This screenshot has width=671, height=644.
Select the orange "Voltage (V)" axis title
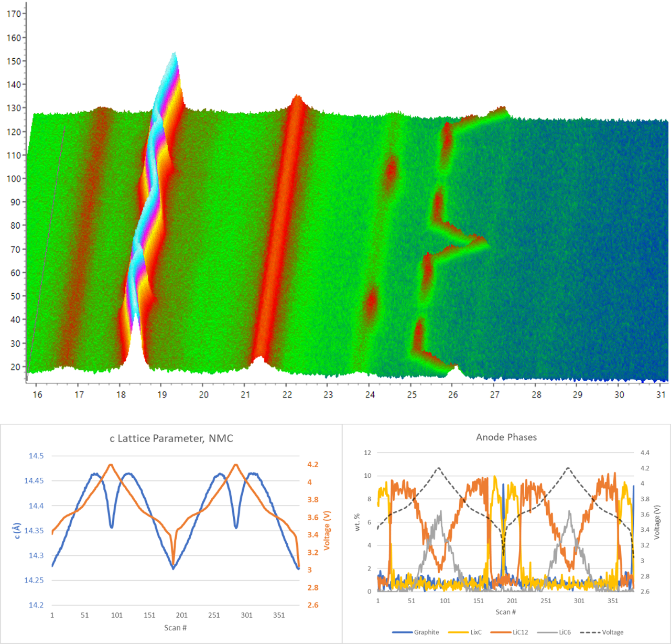327,530
